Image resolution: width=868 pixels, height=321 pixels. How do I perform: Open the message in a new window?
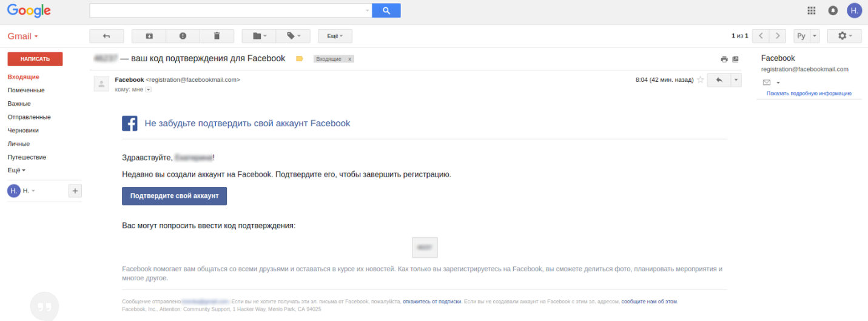(736, 59)
